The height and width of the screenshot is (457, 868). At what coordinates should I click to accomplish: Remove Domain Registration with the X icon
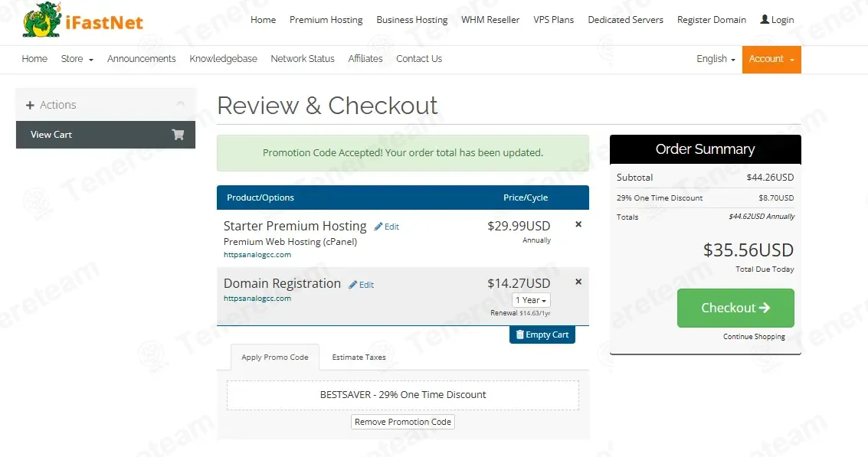tap(578, 282)
